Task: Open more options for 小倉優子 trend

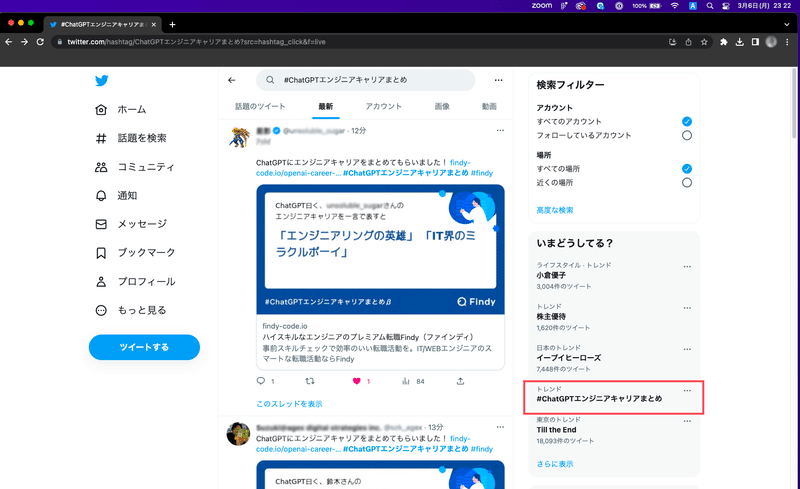Action: click(x=687, y=266)
